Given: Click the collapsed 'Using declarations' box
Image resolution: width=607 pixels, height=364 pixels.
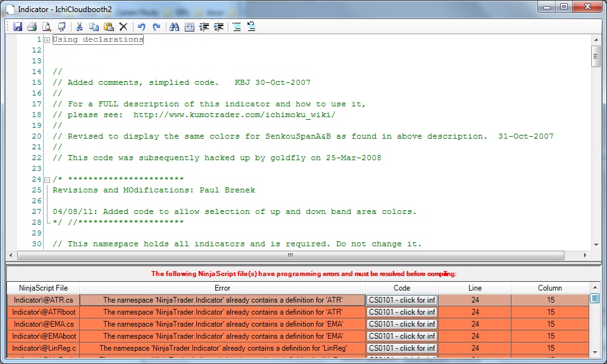Looking at the screenshot, I should (98, 39).
